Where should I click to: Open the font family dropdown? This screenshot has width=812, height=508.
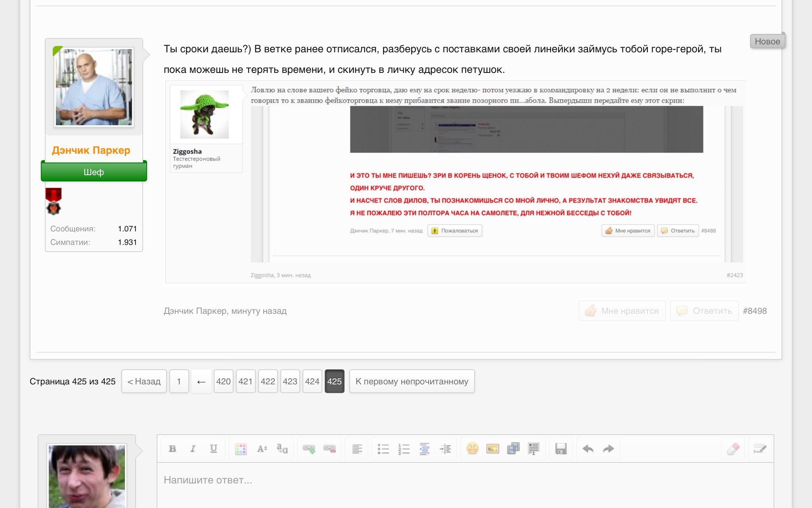click(282, 449)
